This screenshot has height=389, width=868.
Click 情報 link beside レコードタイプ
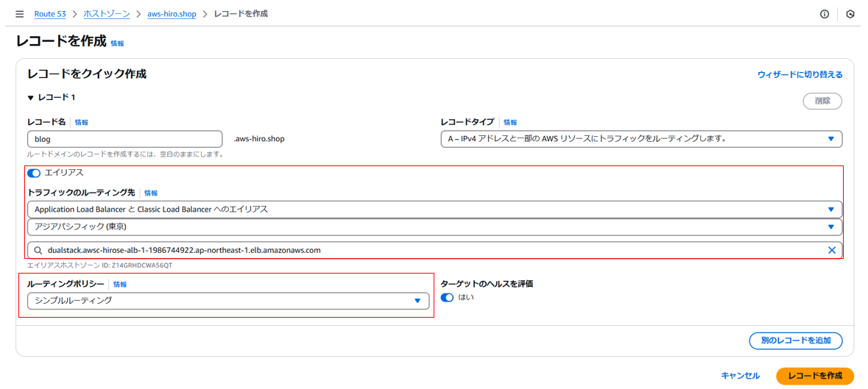(510, 122)
